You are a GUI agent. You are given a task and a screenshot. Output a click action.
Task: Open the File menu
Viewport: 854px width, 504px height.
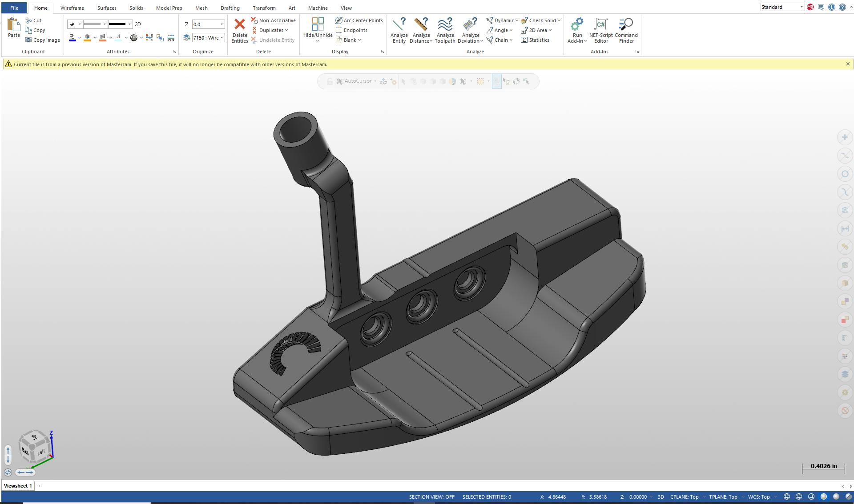coord(14,8)
